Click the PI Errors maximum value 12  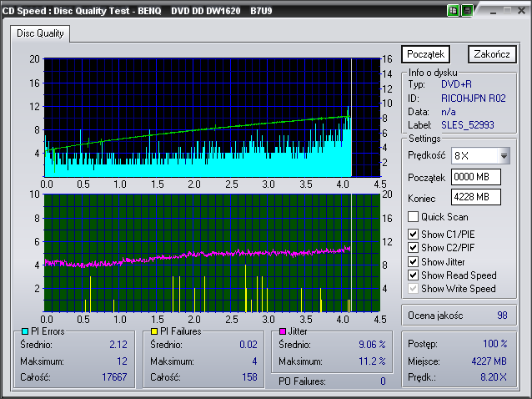click(122, 361)
